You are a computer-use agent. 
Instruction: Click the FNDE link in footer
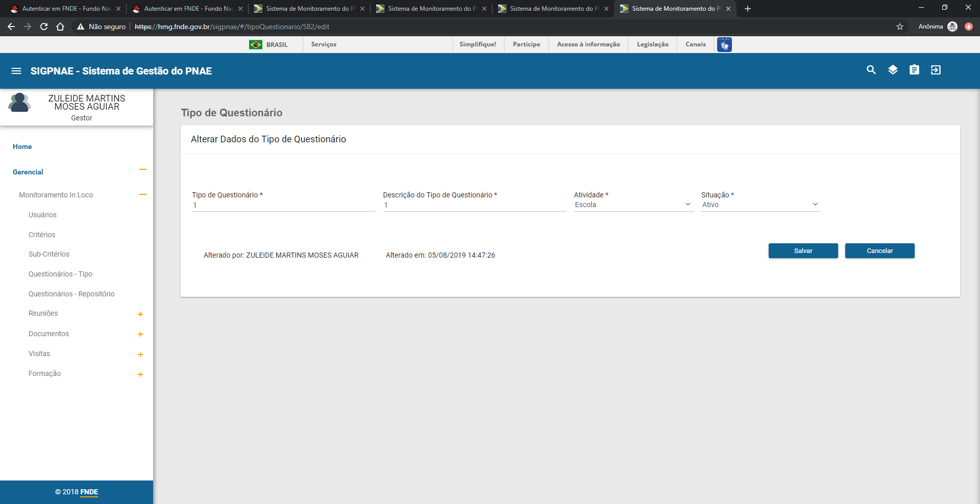pyautogui.click(x=89, y=492)
